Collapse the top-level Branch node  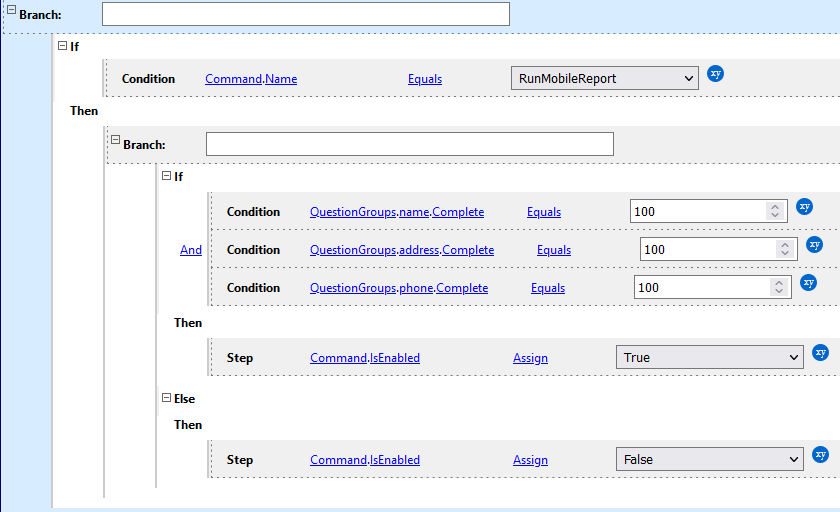[12, 11]
